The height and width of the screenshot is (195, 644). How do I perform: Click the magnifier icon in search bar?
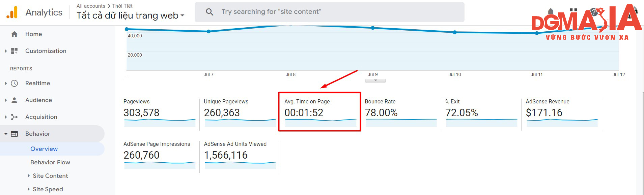click(209, 12)
